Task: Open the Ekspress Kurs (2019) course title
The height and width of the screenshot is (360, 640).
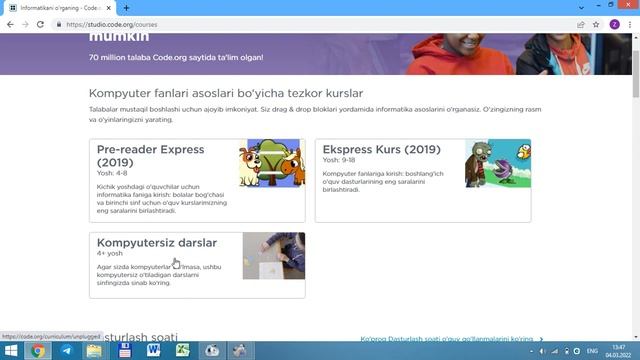Action: 382,149
